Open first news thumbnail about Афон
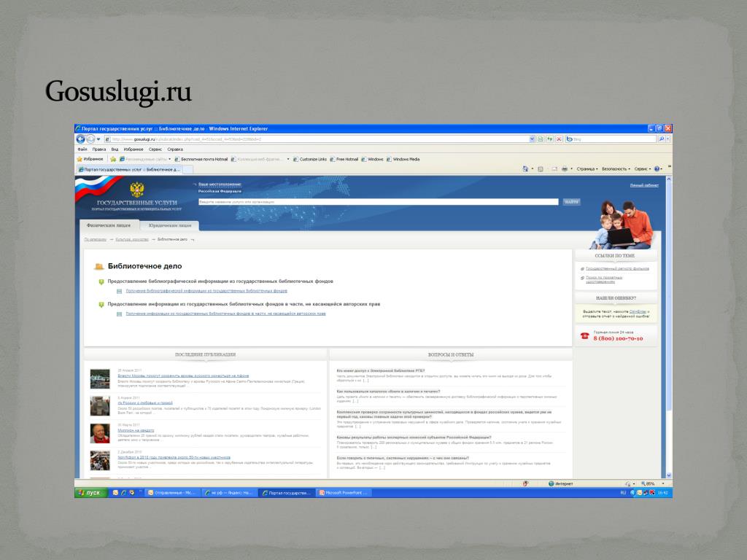 (x=99, y=379)
